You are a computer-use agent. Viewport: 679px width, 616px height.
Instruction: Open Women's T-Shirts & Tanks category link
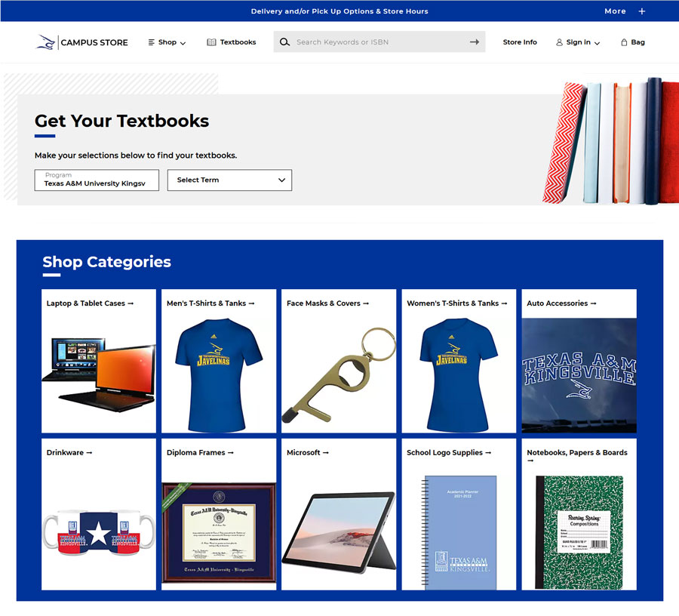click(457, 303)
